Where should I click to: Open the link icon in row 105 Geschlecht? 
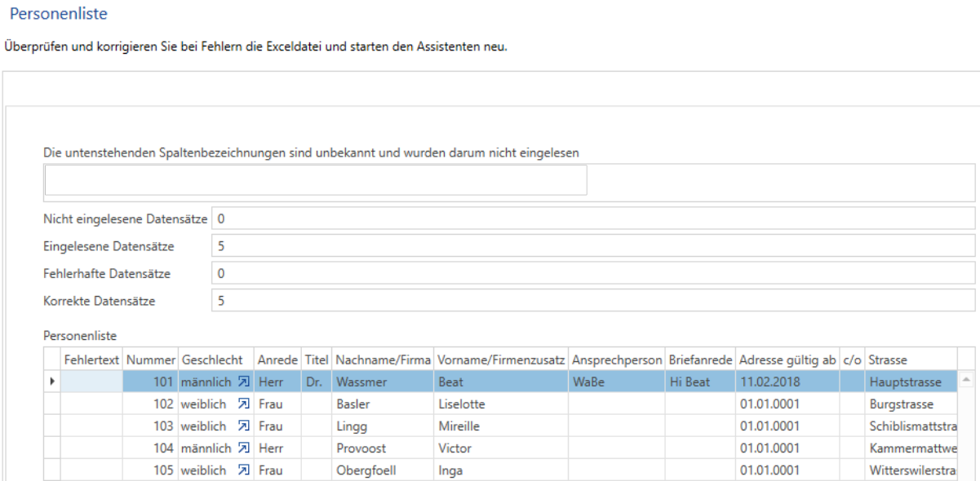click(x=243, y=470)
